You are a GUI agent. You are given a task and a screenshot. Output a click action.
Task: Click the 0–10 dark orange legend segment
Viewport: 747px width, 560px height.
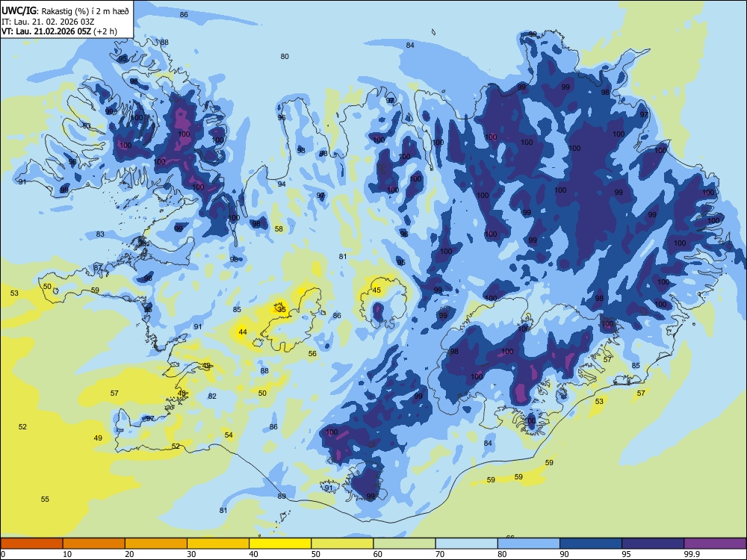(x=31, y=544)
